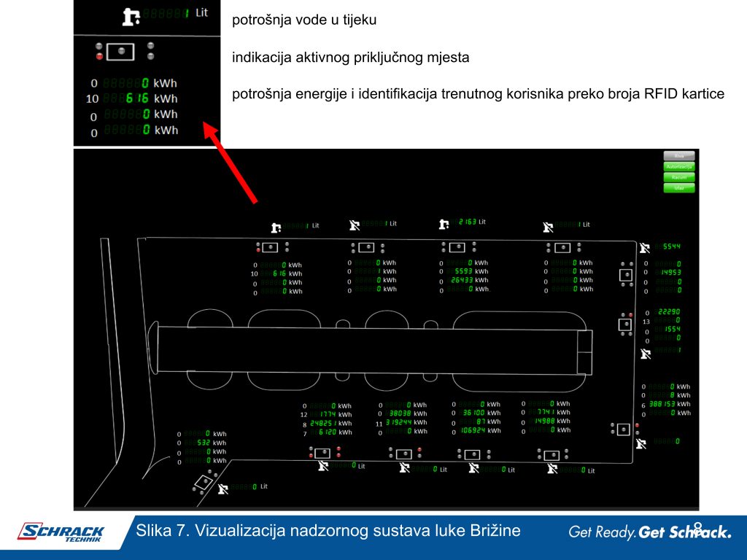Screen dimensions: 747x560
Task: Click crossed-out tap below the 1554 reading
Action: pos(646,354)
